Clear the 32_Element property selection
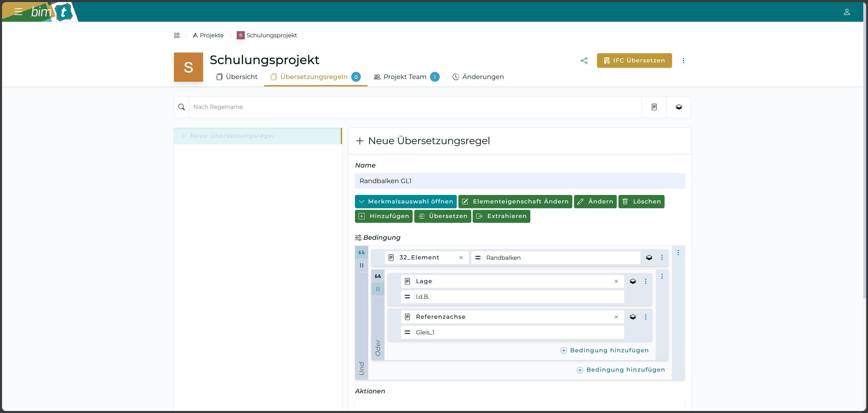Image resolution: width=868 pixels, height=413 pixels. coord(461,258)
